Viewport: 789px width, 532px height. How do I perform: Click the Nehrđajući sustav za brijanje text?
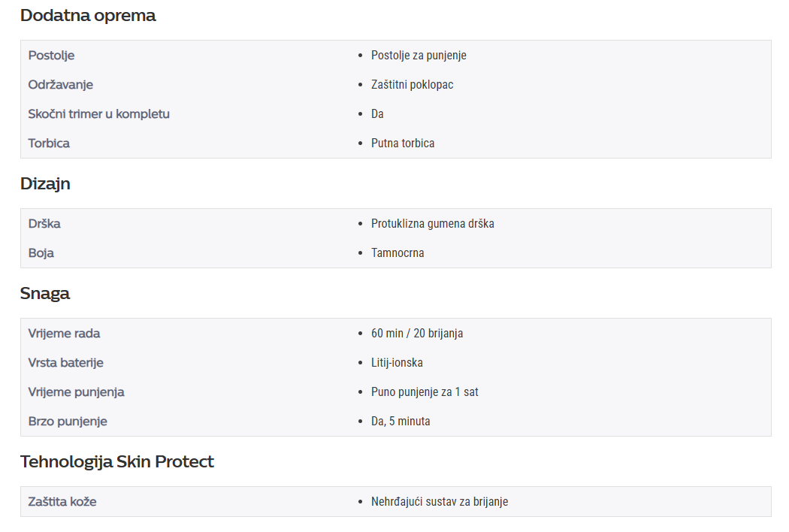pos(440,502)
